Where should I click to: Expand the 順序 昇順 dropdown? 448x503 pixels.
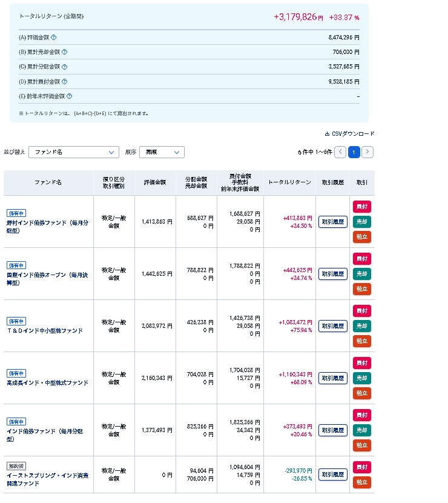pyautogui.click(x=162, y=152)
